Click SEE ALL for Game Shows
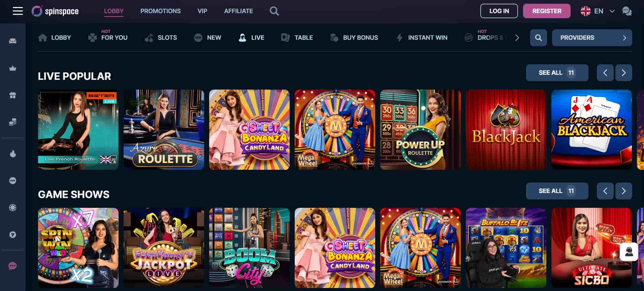The height and width of the screenshot is (291, 644). tap(557, 191)
